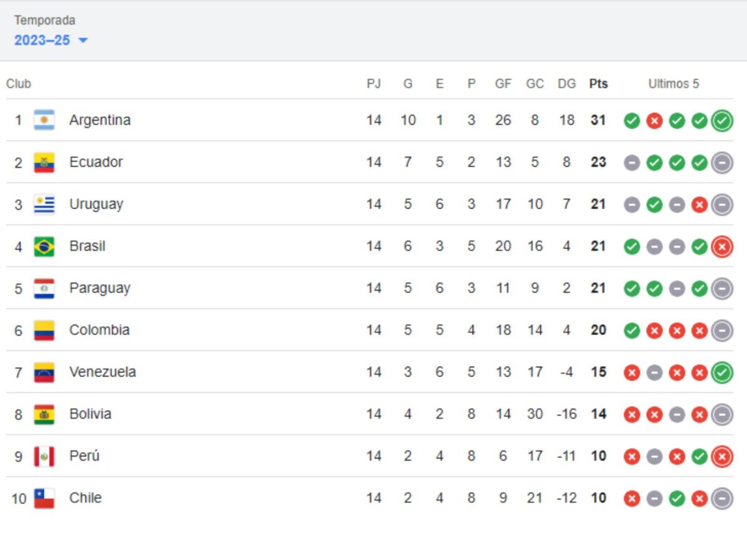Click Brasil's latest loss result icon
747x560 pixels.
point(722,247)
